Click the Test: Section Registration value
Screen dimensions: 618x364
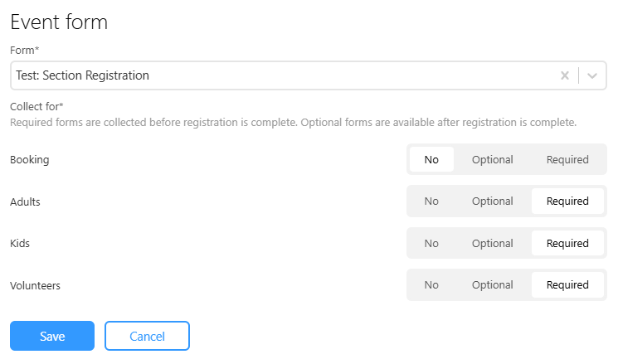point(82,75)
